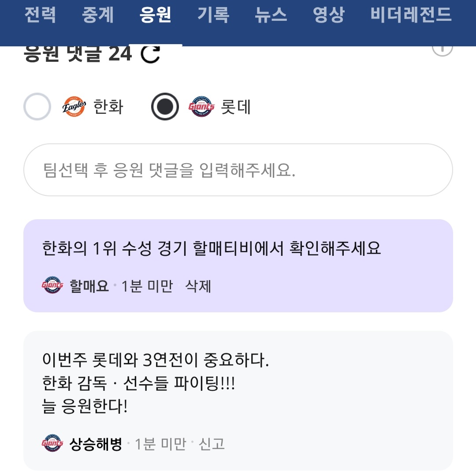Open the 응원 tab

click(155, 15)
